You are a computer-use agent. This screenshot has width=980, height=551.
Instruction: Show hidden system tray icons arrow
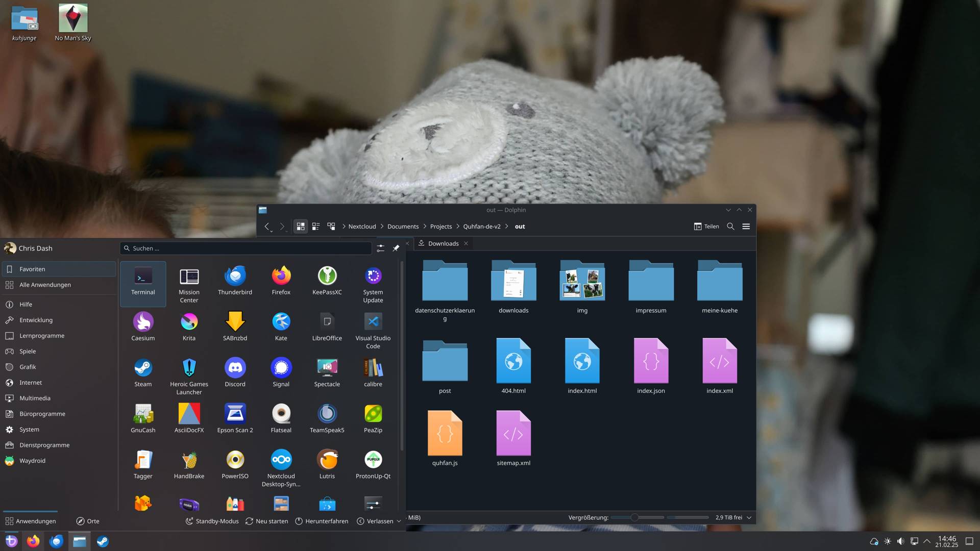927,541
